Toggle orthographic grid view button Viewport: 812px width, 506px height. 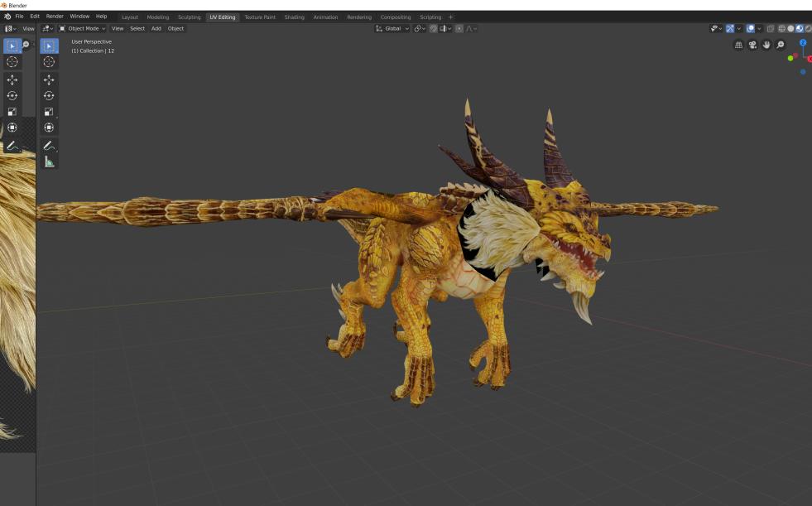tap(738, 45)
